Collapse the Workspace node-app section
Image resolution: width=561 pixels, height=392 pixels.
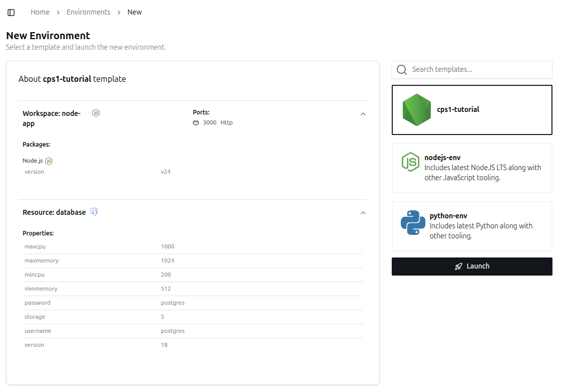click(363, 114)
